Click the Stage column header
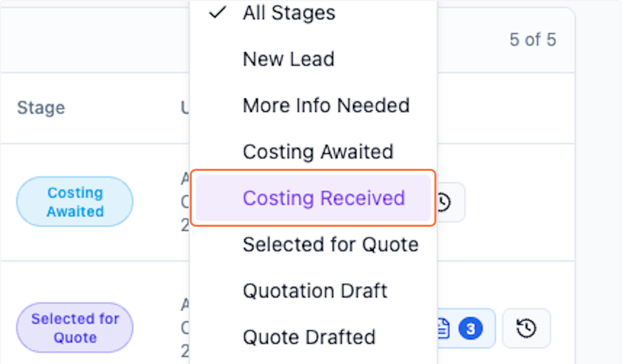This screenshot has height=364, width=622. pos(41,108)
